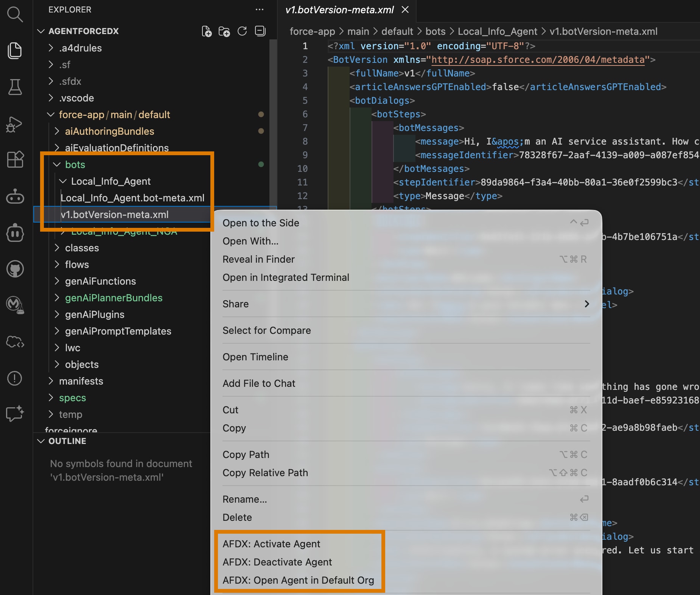Create a new folder in the Explorer

(225, 31)
